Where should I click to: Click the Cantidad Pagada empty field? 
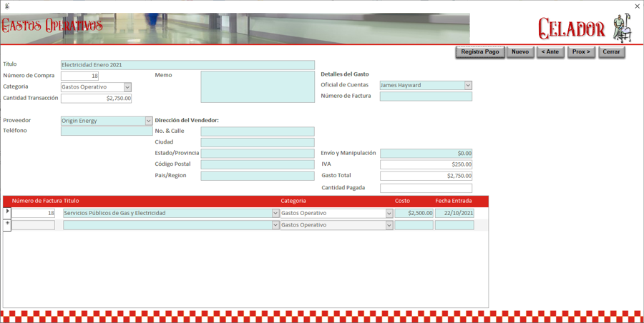[426, 189]
